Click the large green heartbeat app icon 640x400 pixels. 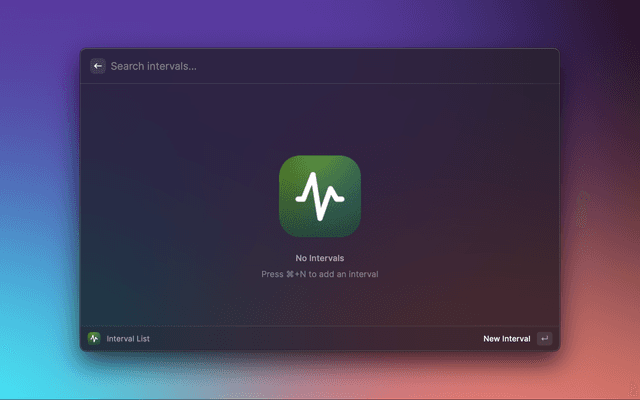(x=320, y=197)
